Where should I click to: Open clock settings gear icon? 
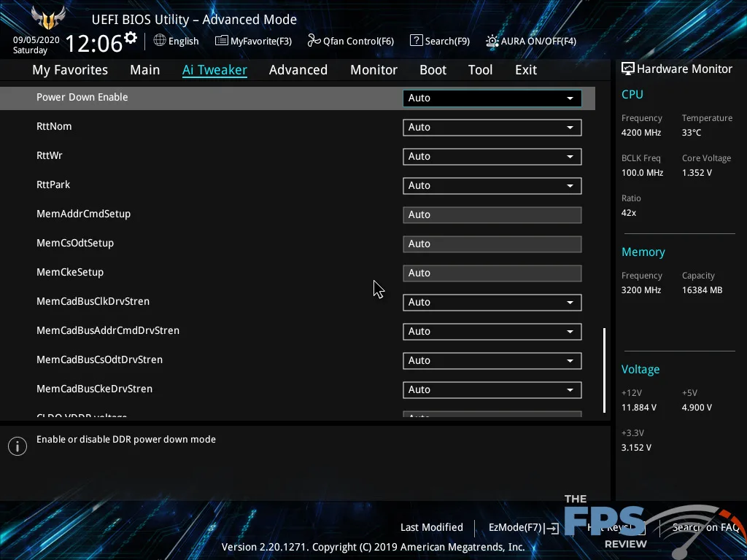coord(130,38)
